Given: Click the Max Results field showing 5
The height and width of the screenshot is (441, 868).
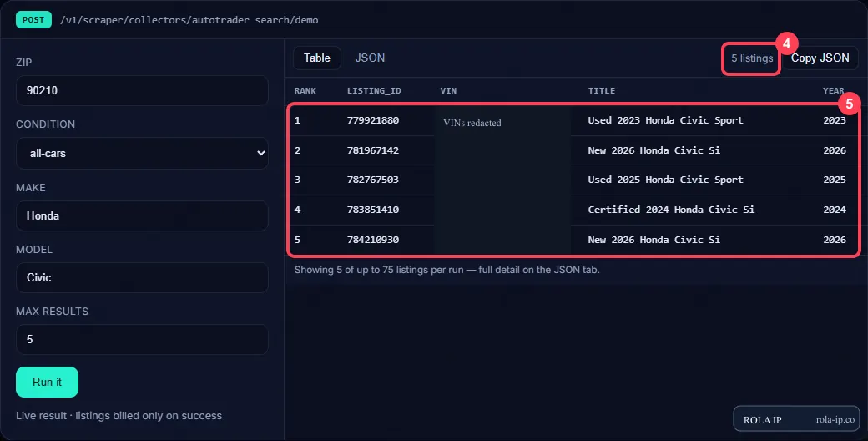Looking at the screenshot, I should point(142,339).
